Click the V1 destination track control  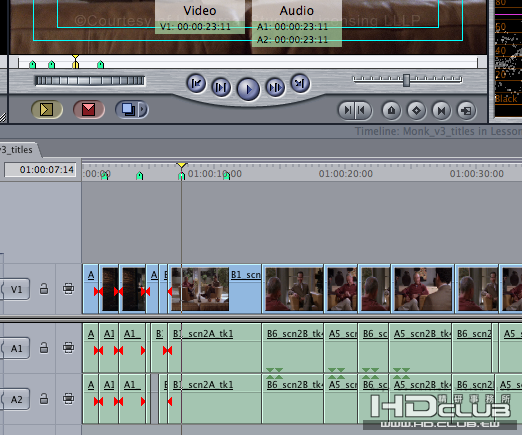point(16,289)
